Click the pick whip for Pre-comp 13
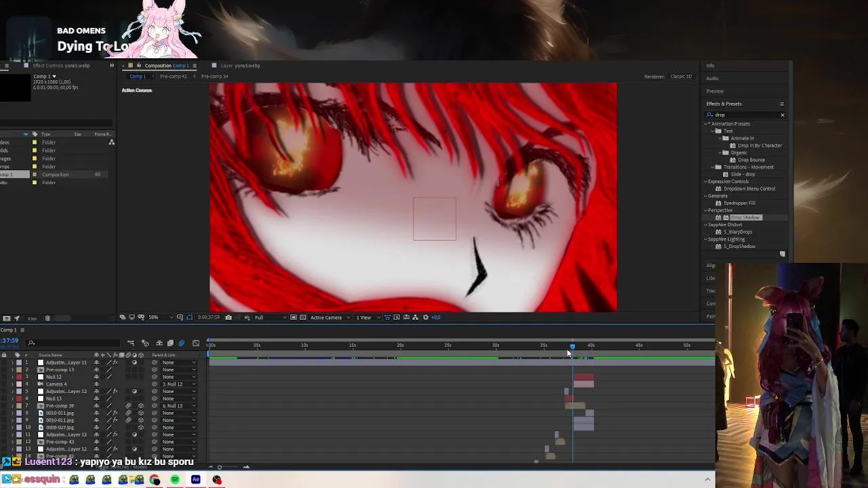This screenshot has width=868, height=488. (x=155, y=370)
